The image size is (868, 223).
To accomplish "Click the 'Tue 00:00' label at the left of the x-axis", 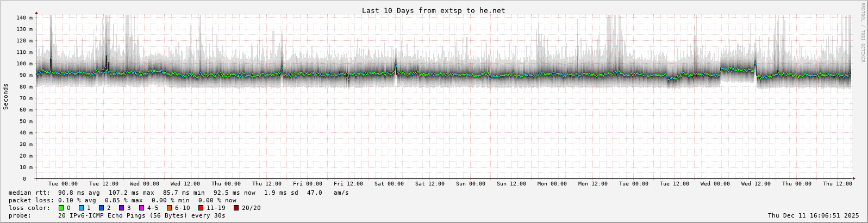I will pos(63,184).
